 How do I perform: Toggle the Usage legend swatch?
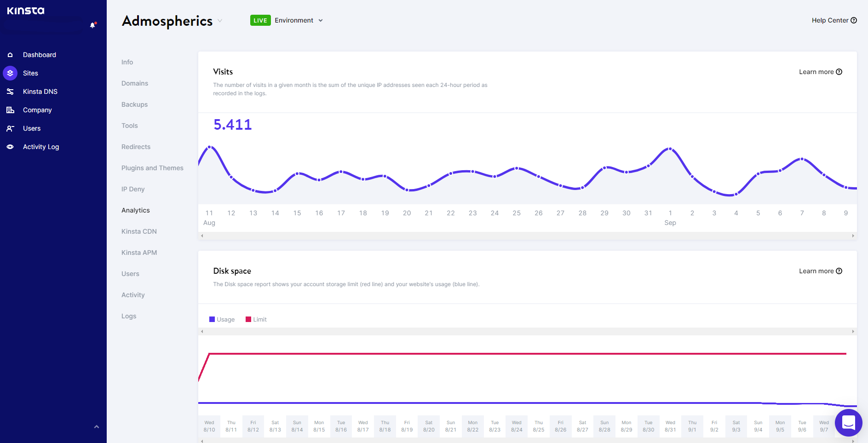[212, 319]
